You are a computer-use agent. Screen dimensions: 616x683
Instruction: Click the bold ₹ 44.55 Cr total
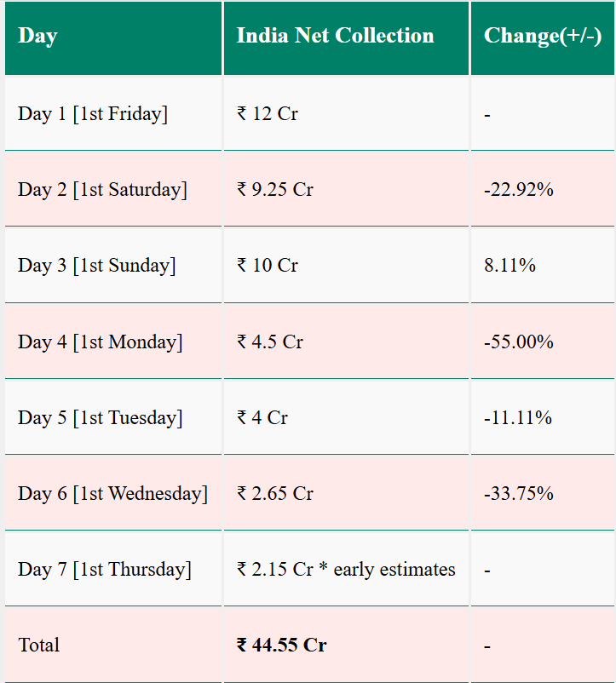pos(281,646)
